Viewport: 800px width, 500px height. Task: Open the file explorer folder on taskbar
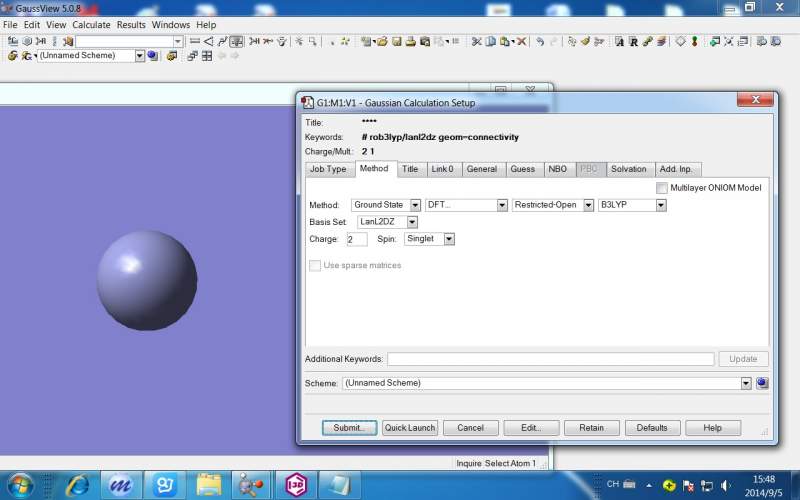(209, 485)
